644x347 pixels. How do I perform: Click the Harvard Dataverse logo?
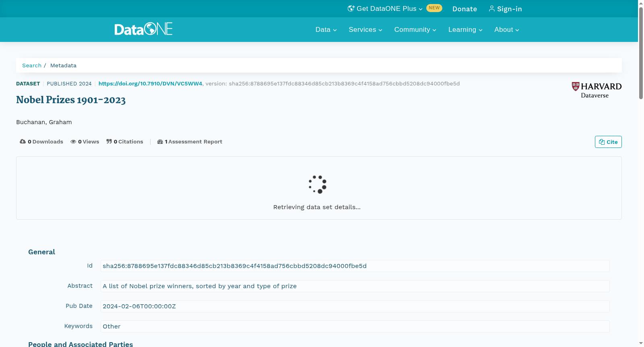pyautogui.click(x=597, y=90)
